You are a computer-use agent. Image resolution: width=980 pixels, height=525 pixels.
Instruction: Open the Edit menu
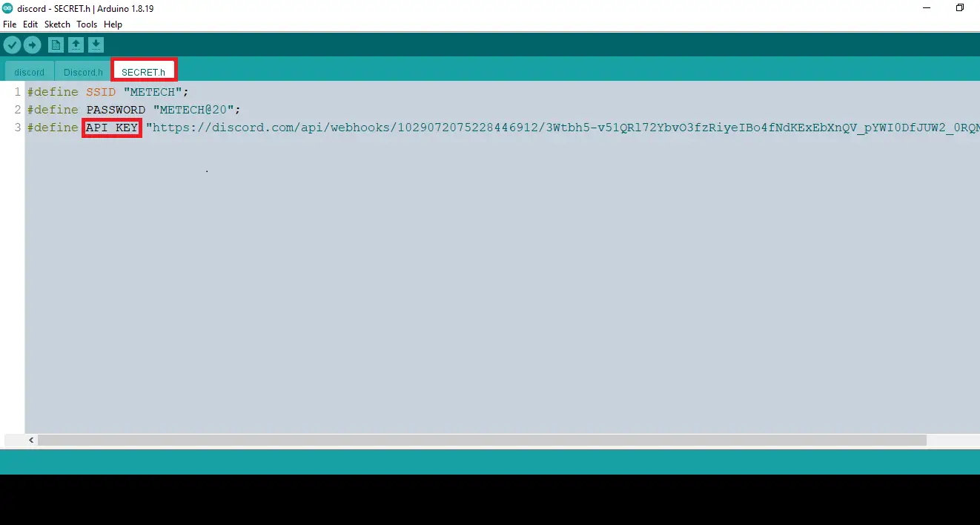coord(30,24)
